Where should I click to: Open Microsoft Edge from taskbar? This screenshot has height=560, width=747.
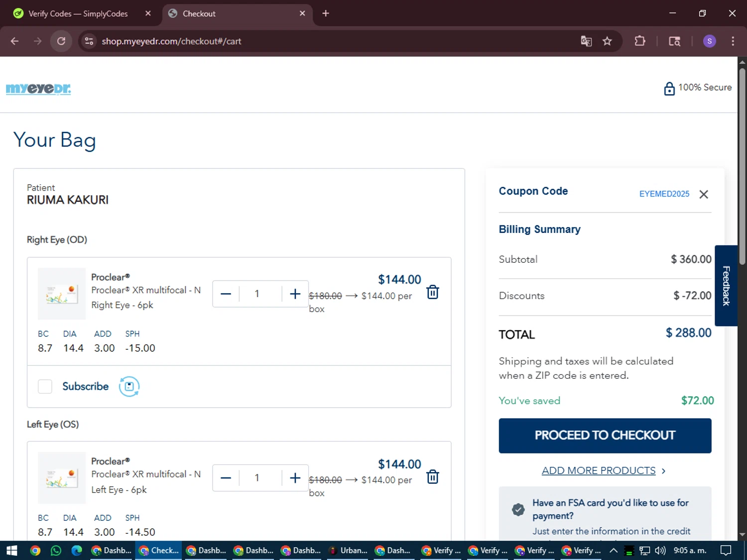click(77, 551)
